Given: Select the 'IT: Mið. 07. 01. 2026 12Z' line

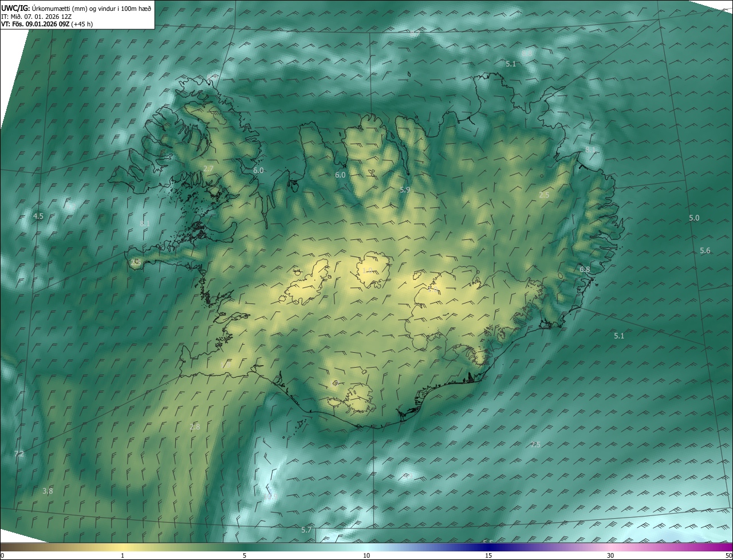Looking at the screenshot, I should point(36,17).
